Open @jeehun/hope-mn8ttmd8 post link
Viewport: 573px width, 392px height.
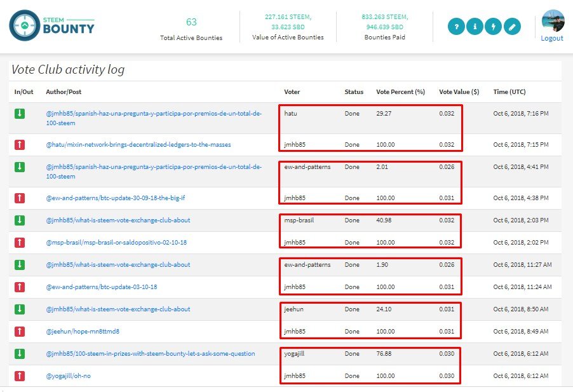coord(83,332)
